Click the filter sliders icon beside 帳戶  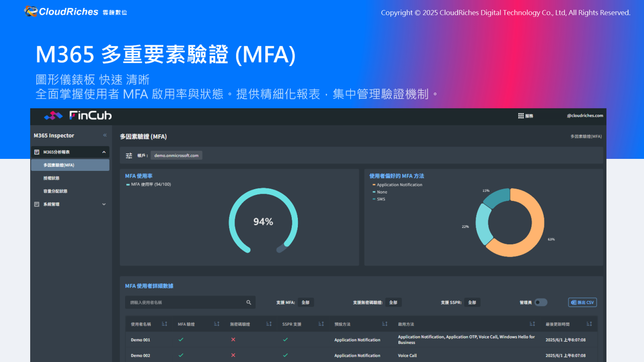coord(129,156)
